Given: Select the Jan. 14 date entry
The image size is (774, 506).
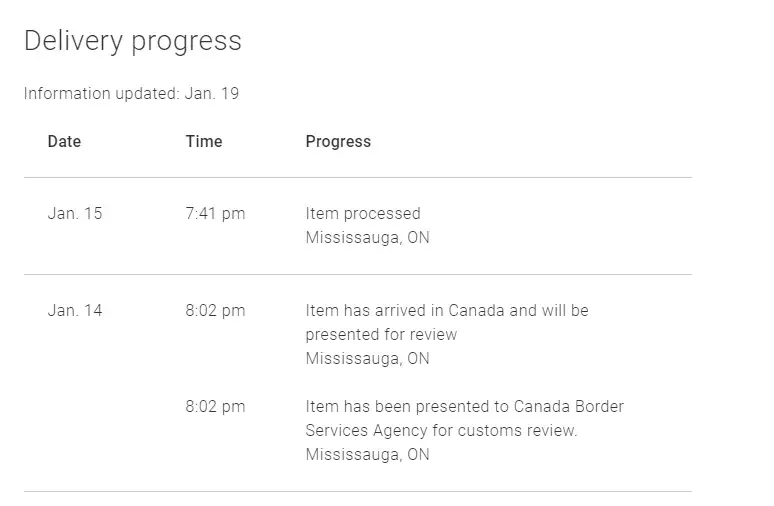Looking at the screenshot, I should coord(75,311).
